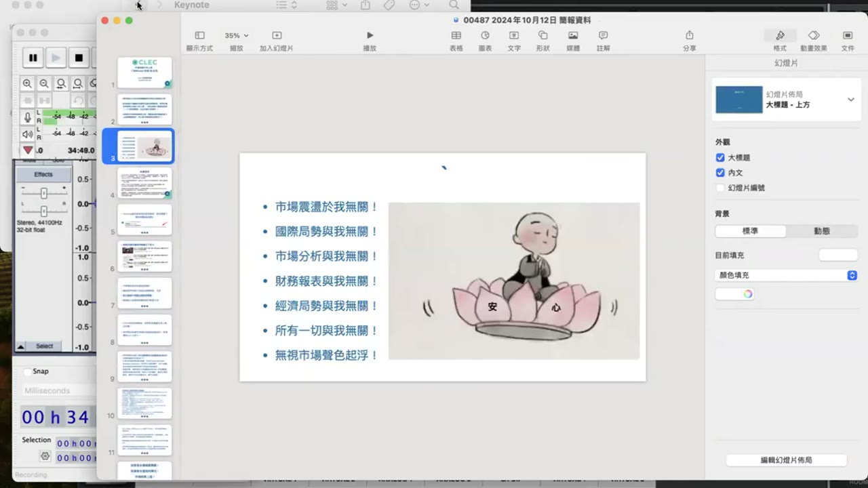Click Audacity Zoom Out magnifier icon
868x488 pixels.
[44, 83]
